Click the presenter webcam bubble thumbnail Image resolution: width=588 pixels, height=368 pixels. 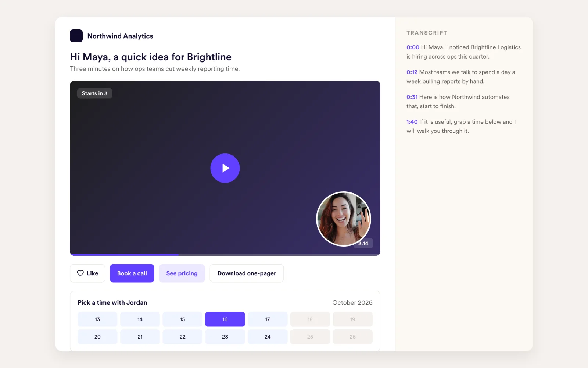click(x=344, y=219)
